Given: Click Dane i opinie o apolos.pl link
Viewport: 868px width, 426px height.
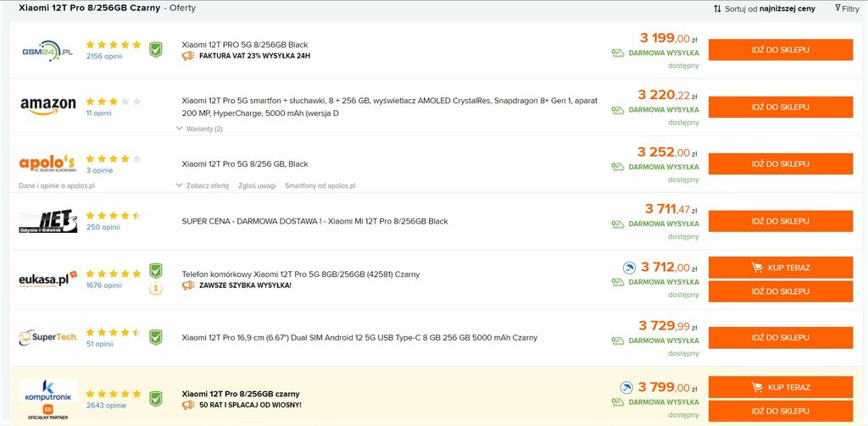Looking at the screenshot, I should (x=57, y=185).
